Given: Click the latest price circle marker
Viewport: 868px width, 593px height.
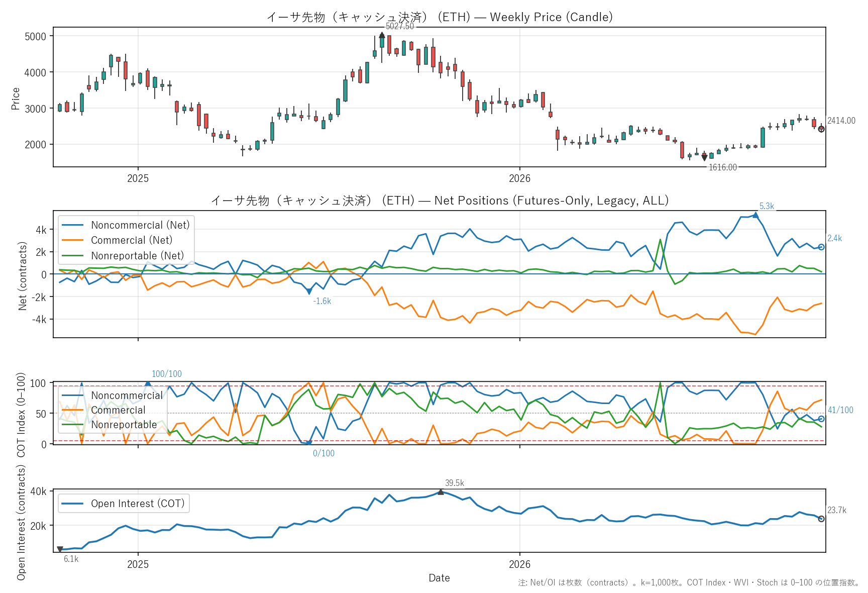Looking at the screenshot, I should [821, 129].
